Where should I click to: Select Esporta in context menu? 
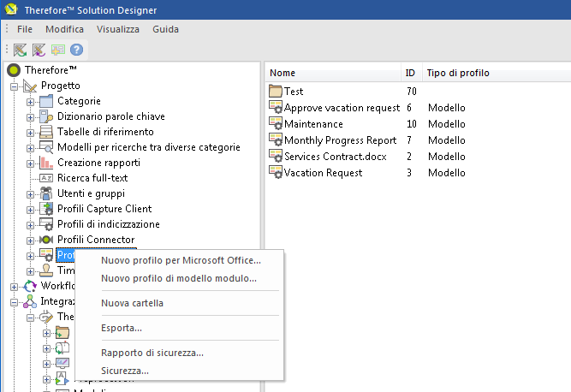tap(122, 328)
